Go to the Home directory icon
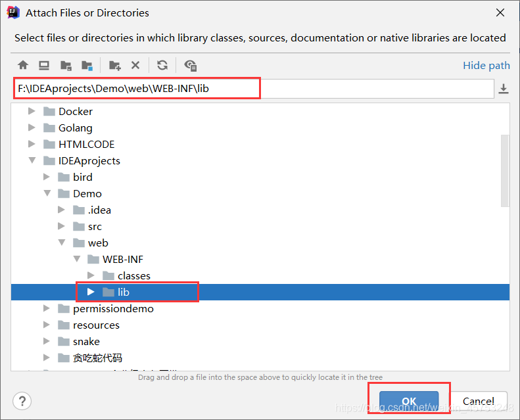The image size is (520, 420). (x=23, y=65)
